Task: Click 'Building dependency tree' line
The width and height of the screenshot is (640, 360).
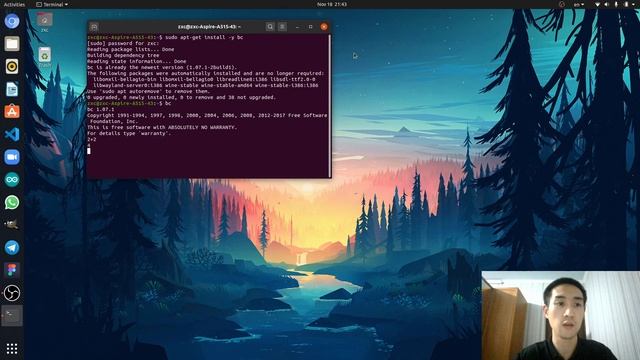Action: (123, 56)
